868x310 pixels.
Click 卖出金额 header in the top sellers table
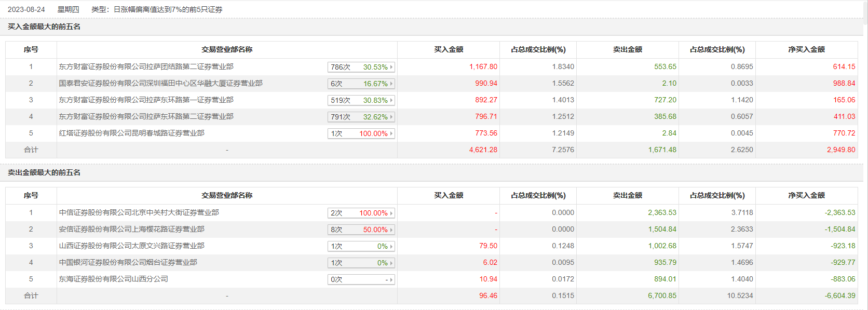pyautogui.click(x=627, y=196)
